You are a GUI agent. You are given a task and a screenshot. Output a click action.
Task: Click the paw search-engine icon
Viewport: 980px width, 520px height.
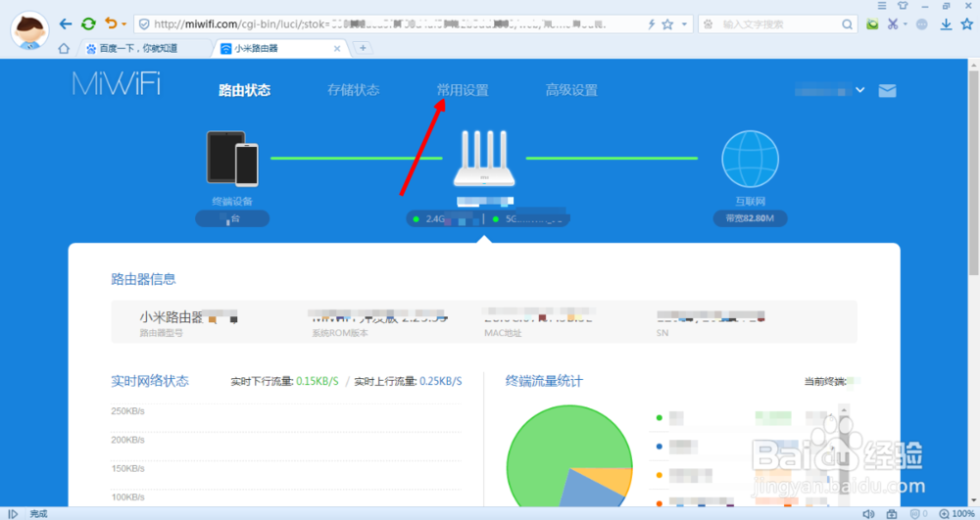tap(709, 24)
